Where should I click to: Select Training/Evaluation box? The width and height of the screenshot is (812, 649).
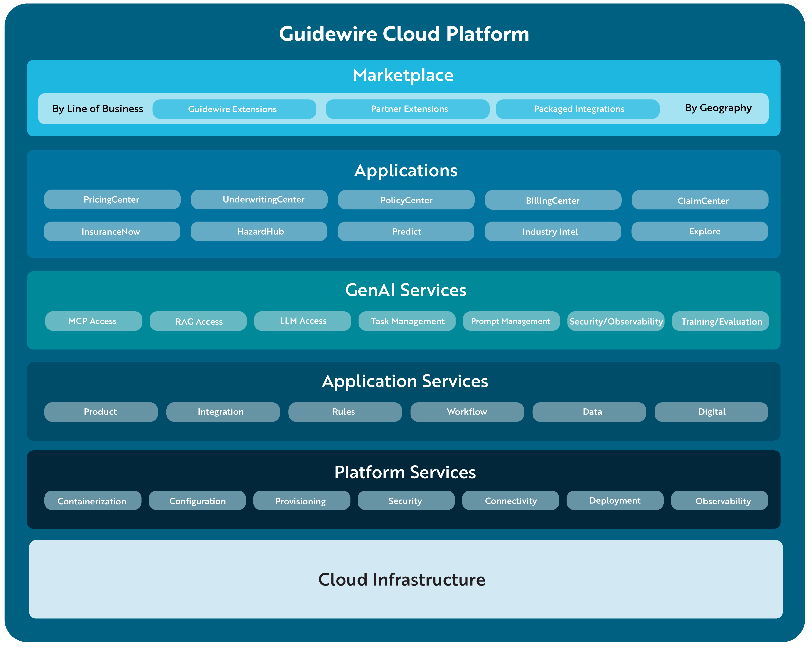(720, 321)
